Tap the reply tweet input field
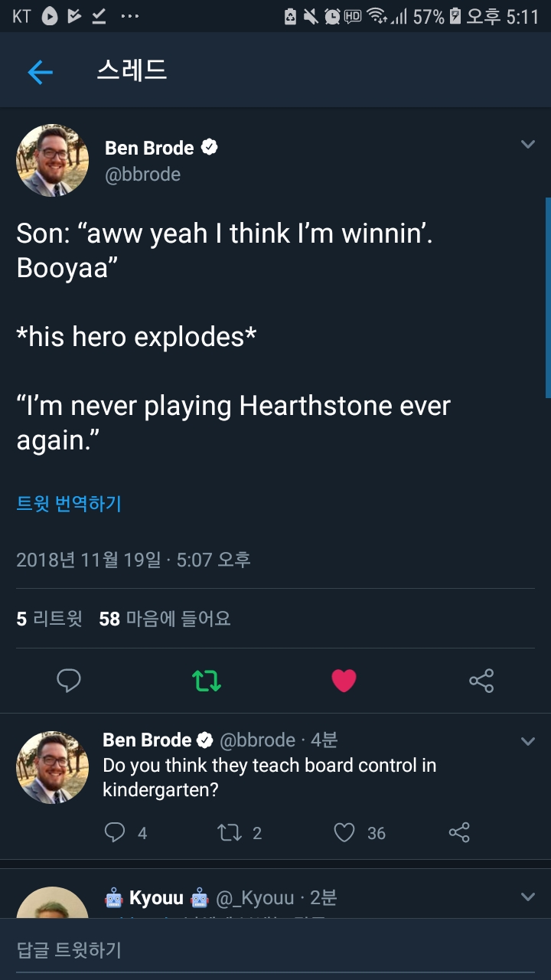 (x=275, y=950)
